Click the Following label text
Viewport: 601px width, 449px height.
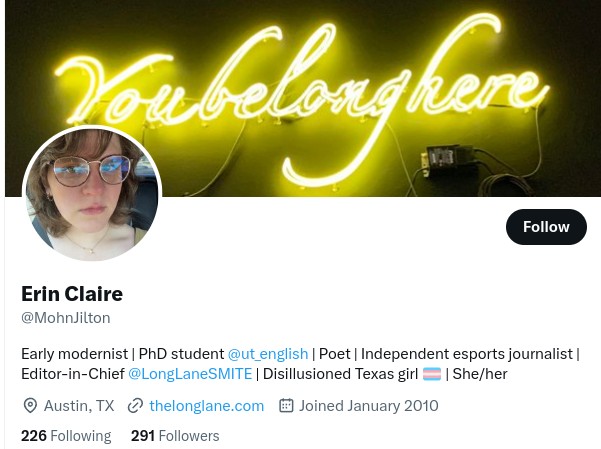[81, 436]
